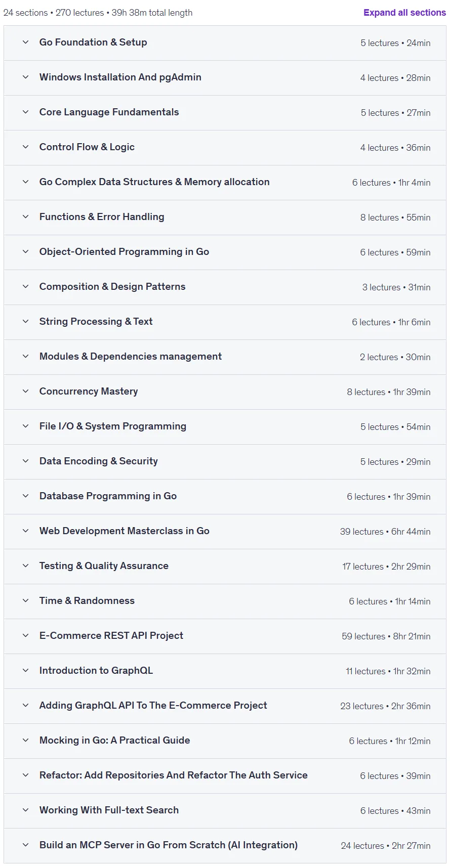This screenshot has height=868, width=450.
Task: Click the Testing & Quality Assurance lecture count
Action: 363,567
